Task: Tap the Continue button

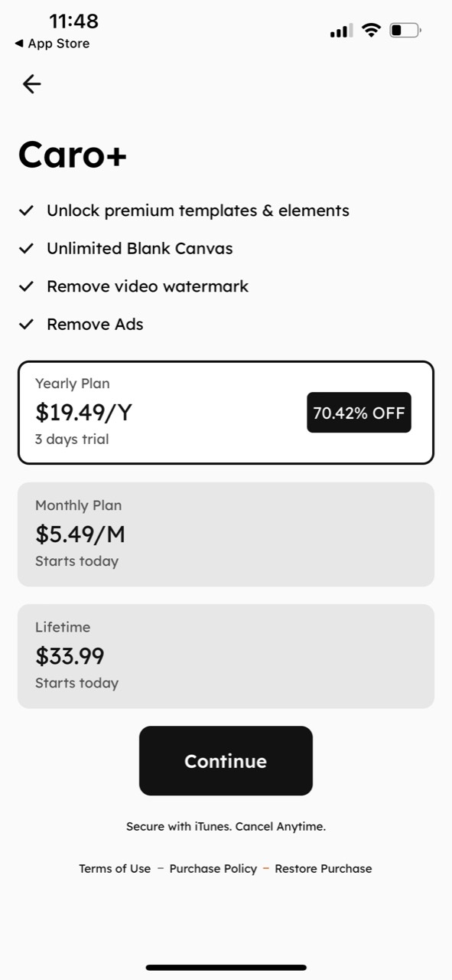Action: coord(226,761)
